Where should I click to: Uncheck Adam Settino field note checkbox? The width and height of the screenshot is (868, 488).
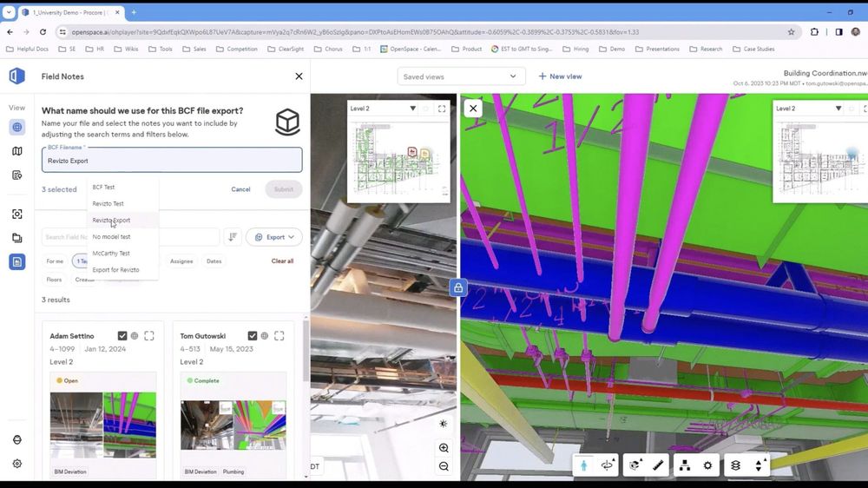(122, 336)
